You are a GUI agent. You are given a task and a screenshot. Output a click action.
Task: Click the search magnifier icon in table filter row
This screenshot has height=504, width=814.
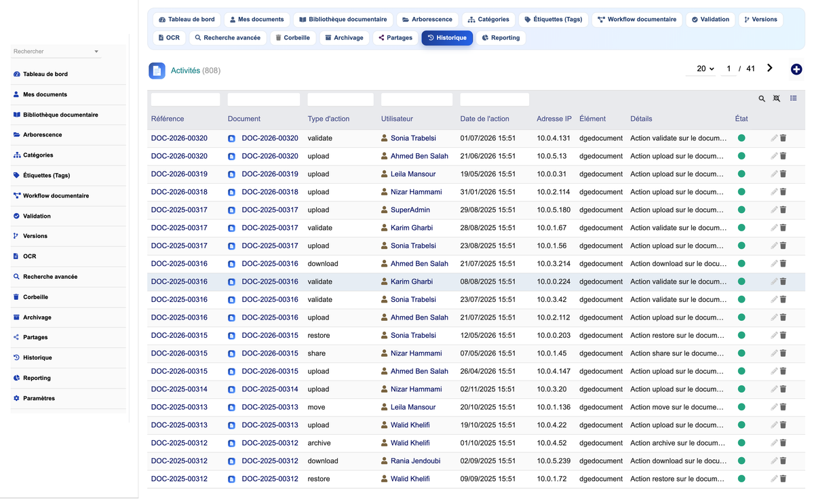point(762,99)
